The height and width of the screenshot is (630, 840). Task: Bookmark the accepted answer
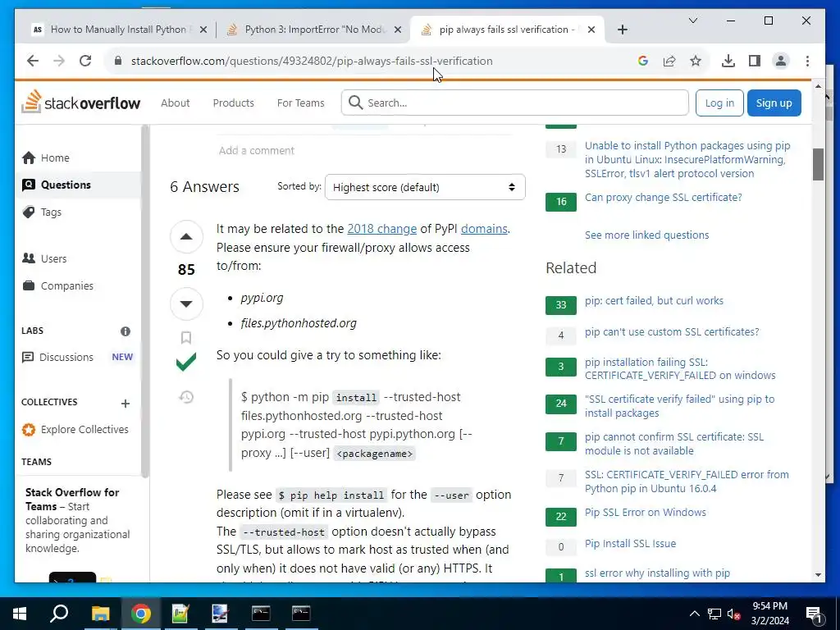tap(186, 337)
